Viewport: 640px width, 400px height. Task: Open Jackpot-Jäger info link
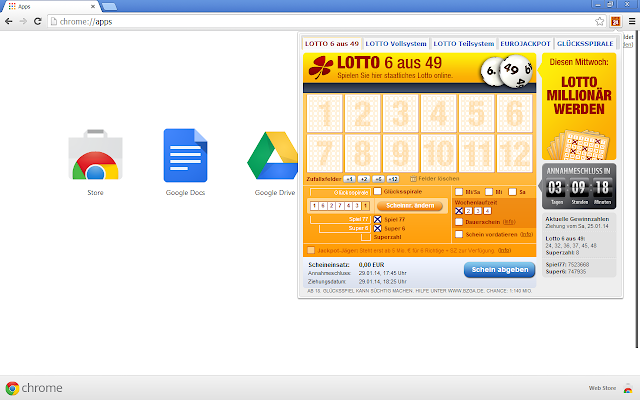tap(504, 250)
